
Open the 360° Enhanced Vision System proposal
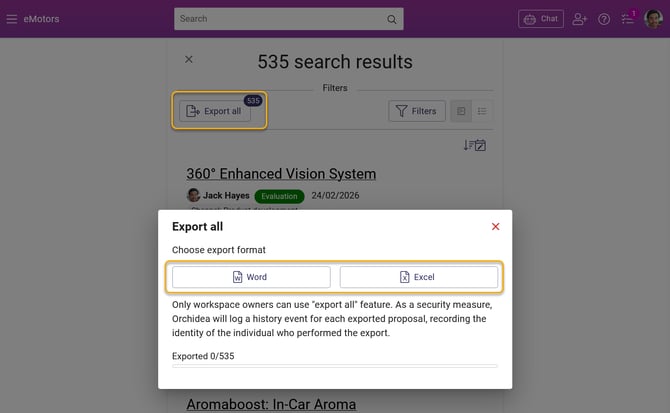[281, 174]
